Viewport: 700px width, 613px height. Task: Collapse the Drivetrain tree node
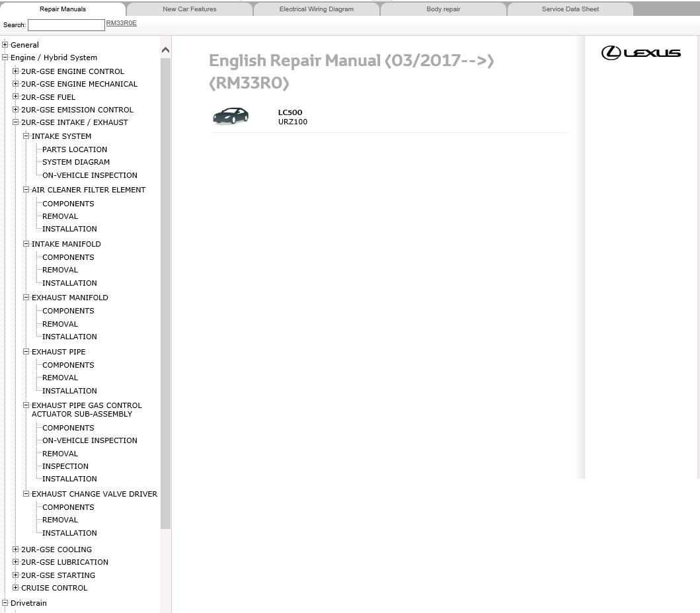pyautogui.click(x=5, y=602)
